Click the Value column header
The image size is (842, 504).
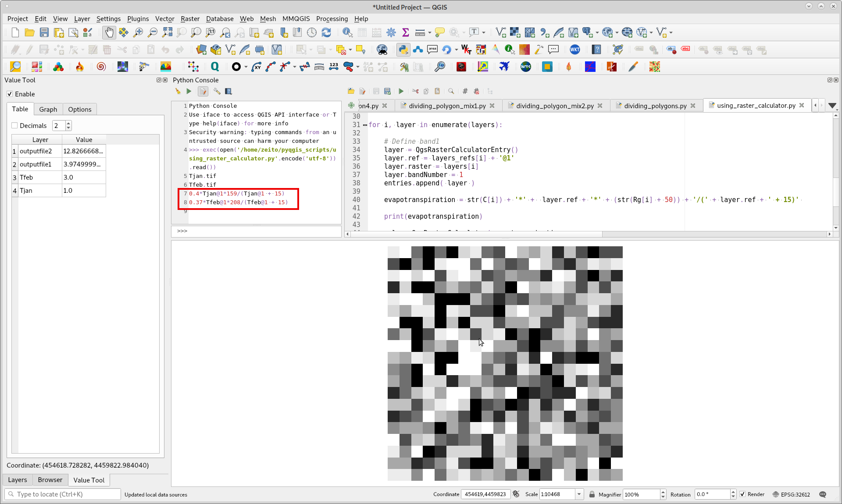click(84, 140)
